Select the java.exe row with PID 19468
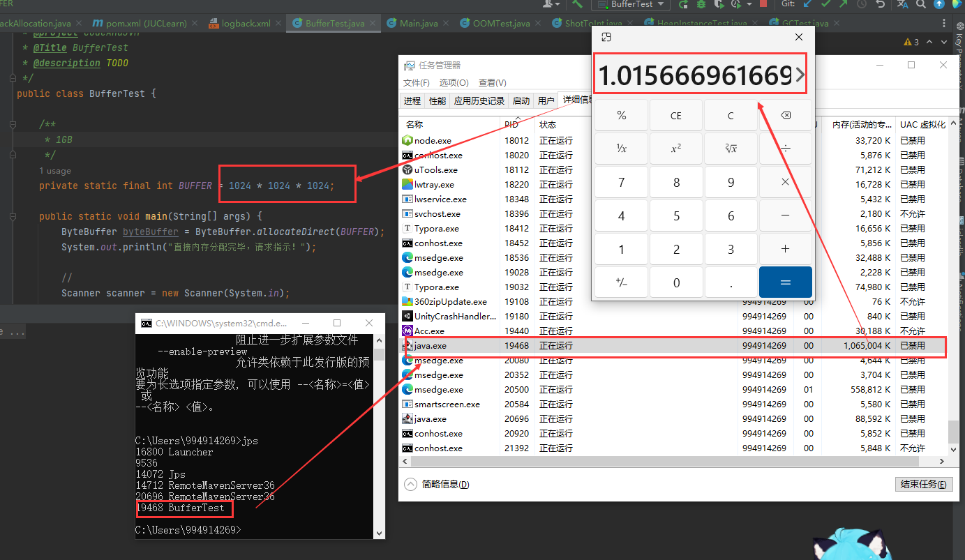The image size is (965, 560). point(673,346)
